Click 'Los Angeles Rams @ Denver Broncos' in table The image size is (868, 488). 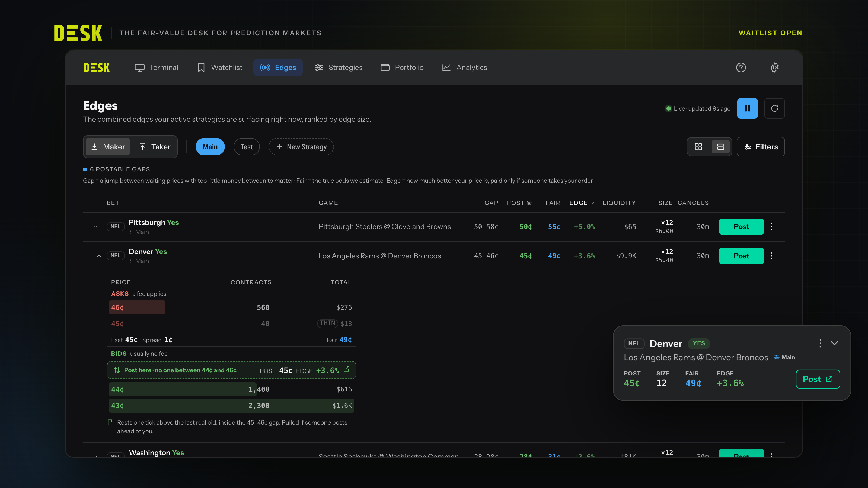(x=379, y=256)
